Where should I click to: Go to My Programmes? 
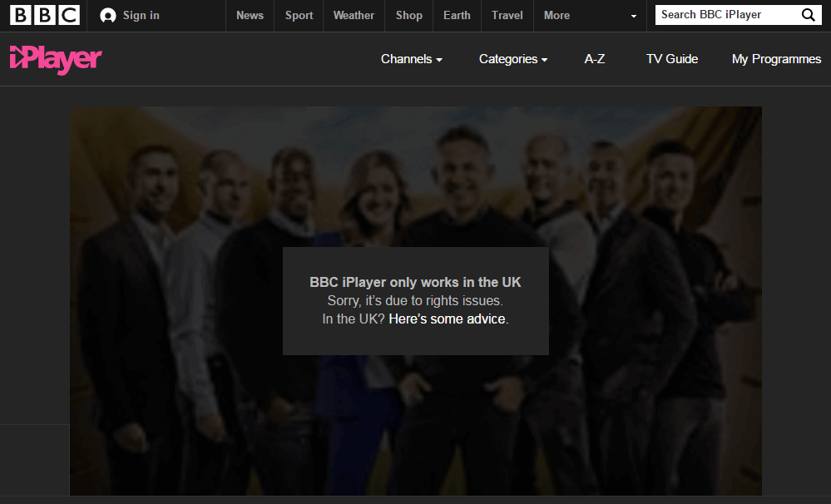(776, 59)
